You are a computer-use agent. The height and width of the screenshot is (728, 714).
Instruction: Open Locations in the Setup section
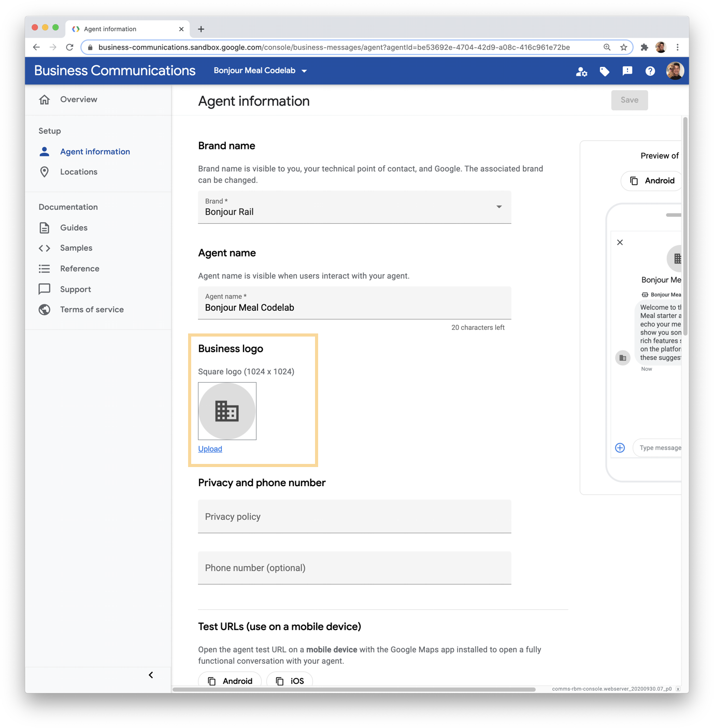tap(78, 172)
